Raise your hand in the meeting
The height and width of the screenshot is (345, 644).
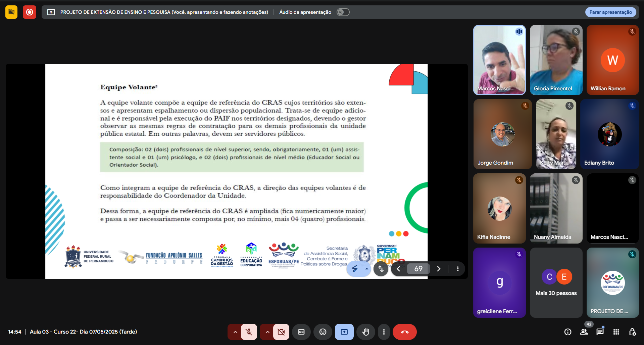coord(365,332)
